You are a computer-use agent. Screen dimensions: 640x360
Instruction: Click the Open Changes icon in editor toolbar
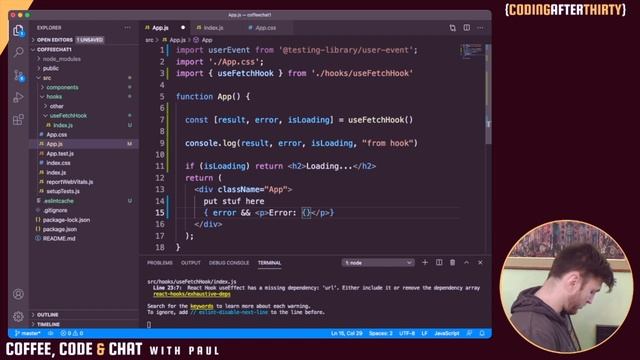(453, 28)
